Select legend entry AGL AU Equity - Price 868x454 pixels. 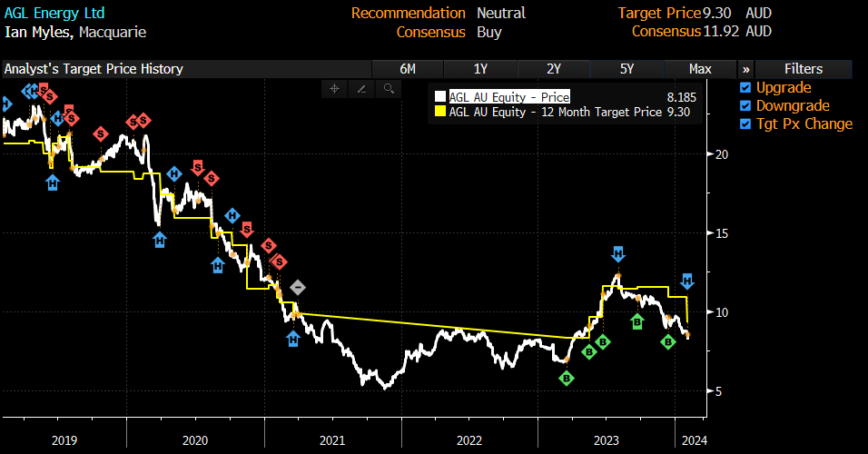click(509, 97)
